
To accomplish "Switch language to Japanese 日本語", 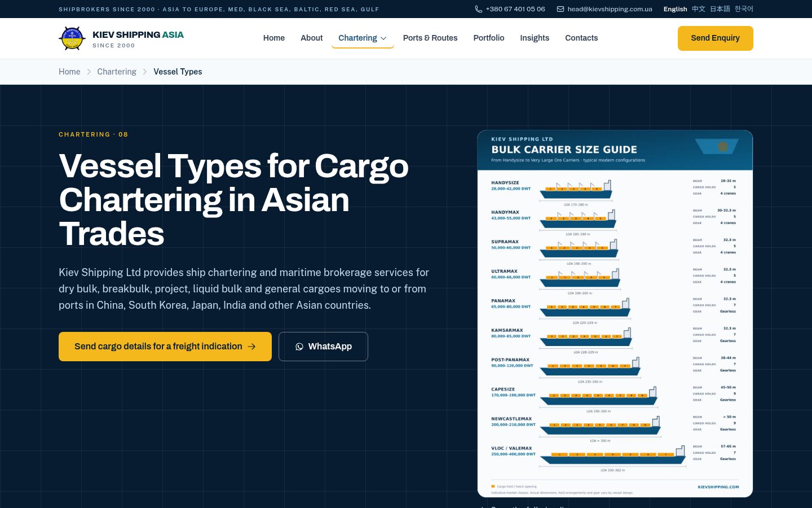I will [x=720, y=9].
